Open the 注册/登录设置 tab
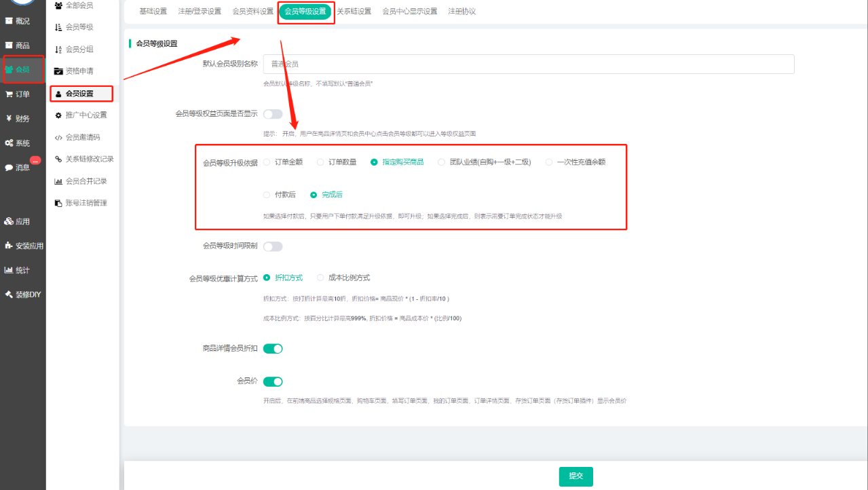 pos(200,12)
